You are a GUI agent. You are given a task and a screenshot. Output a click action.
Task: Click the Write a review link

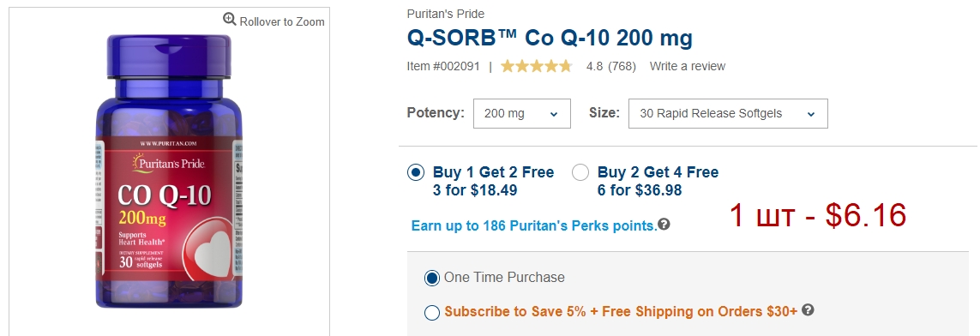(x=688, y=66)
